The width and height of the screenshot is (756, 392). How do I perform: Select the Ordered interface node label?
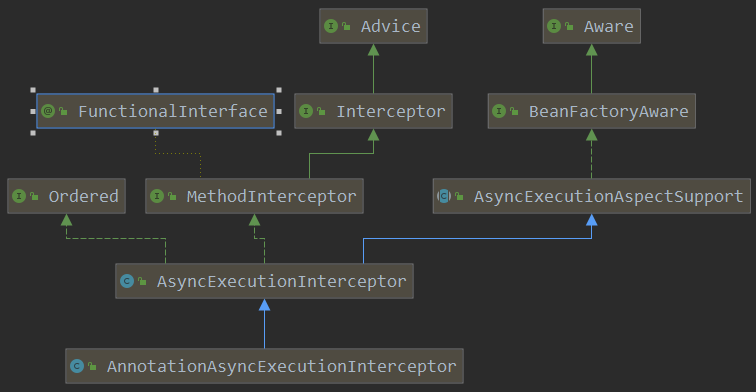pos(83,196)
